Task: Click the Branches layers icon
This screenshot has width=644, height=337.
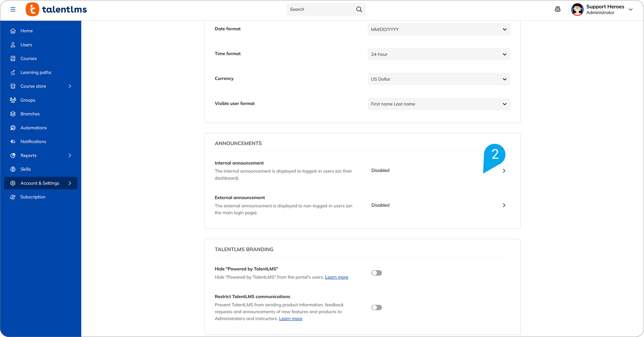Action: point(13,114)
